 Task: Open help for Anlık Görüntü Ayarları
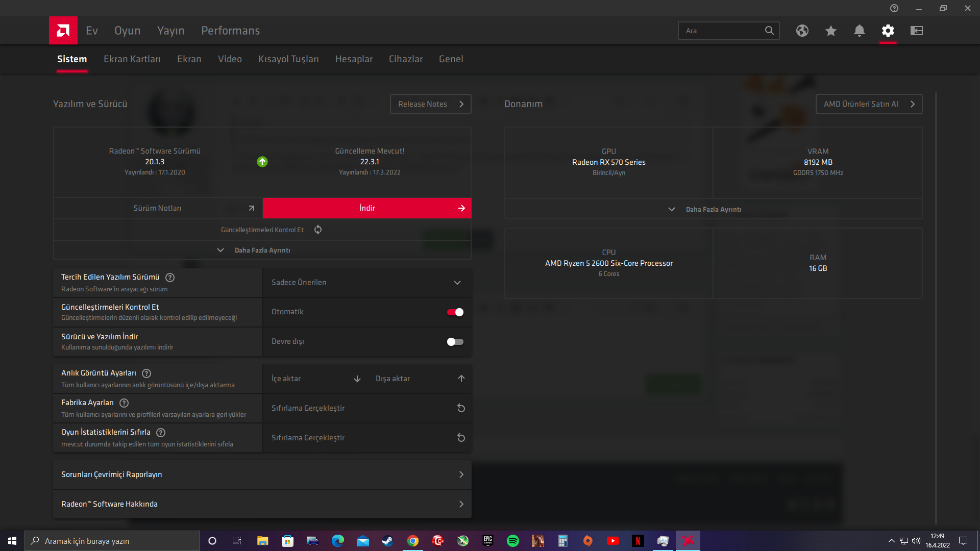[x=146, y=373]
